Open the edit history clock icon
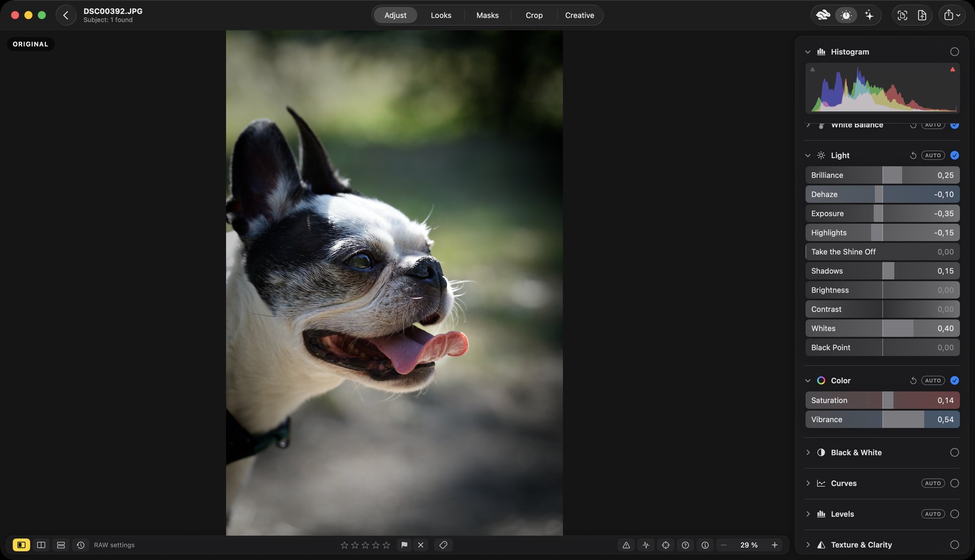Viewport: 975px width, 560px height. pos(81,545)
